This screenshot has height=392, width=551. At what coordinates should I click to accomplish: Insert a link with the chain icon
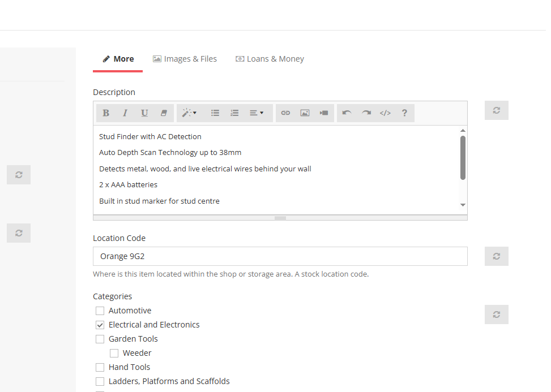[285, 113]
